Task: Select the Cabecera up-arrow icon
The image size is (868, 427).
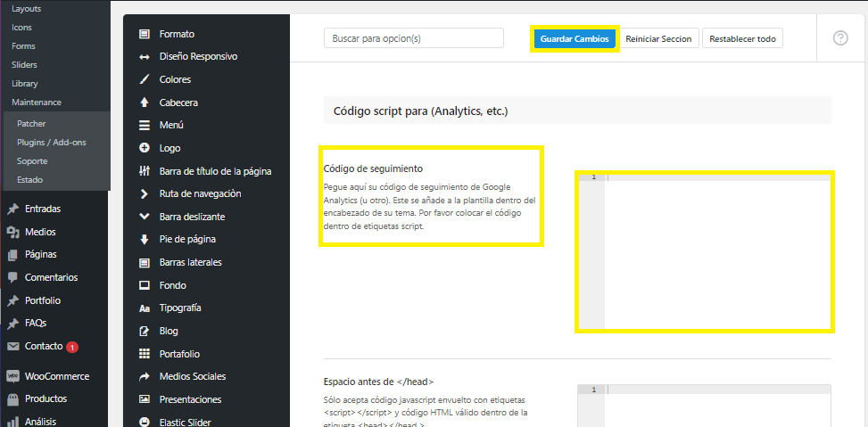Action: point(145,103)
